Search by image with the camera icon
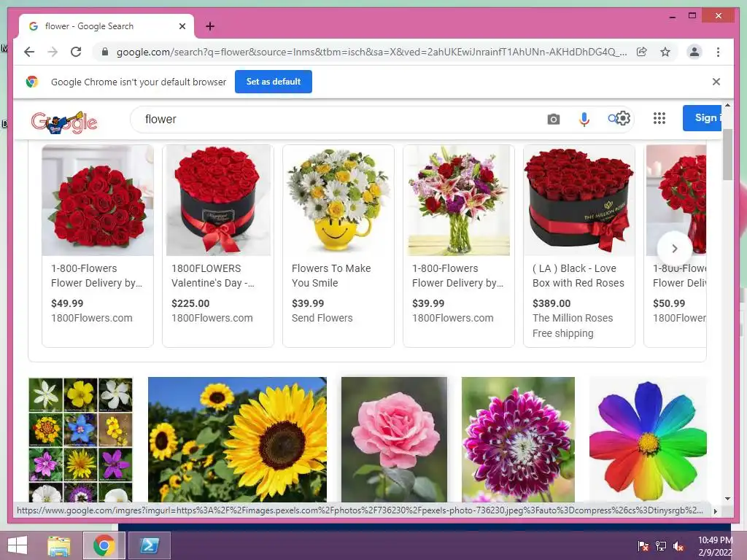This screenshot has height=560, width=747. (553, 119)
